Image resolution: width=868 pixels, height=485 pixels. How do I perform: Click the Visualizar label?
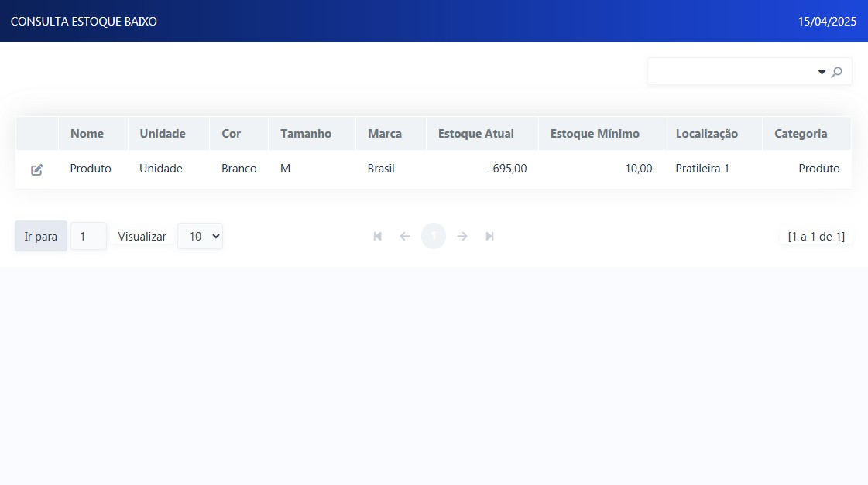click(142, 236)
